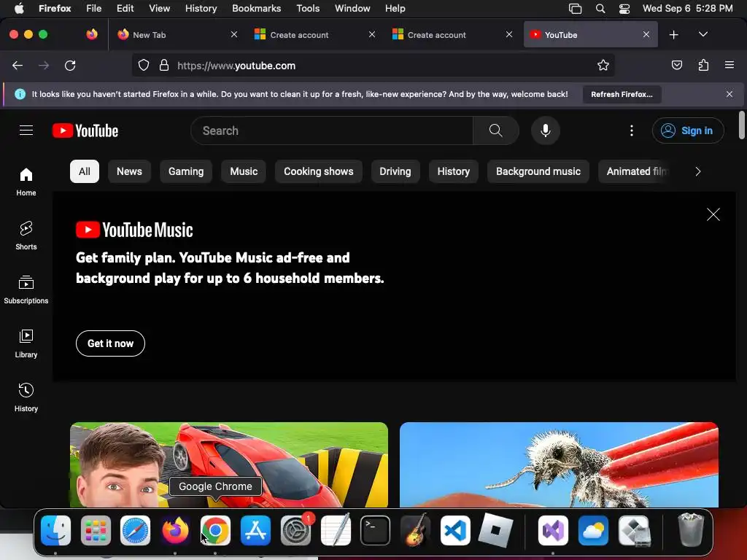747x560 pixels.
Task: Close the YouTube tab
Action: click(646, 35)
